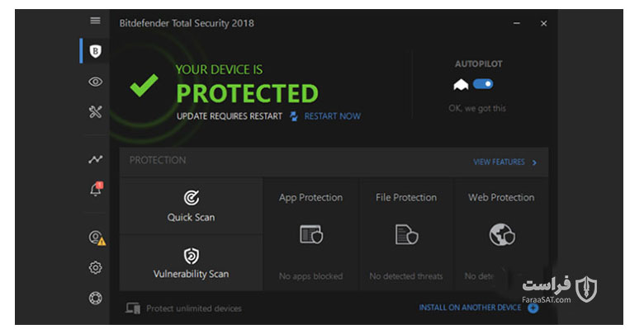
Task: Click the Web Protection globe-shield icon
Action: [x=502, y=235]
